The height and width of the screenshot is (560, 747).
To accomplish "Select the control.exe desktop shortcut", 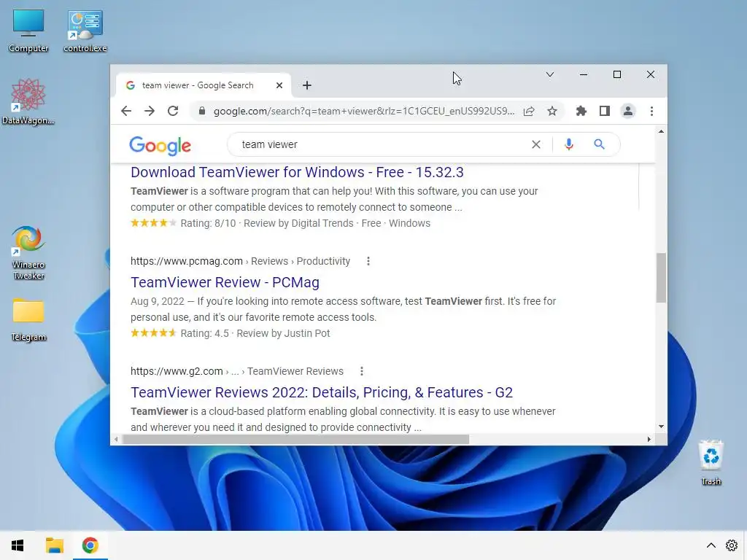I will coord(85,31).
